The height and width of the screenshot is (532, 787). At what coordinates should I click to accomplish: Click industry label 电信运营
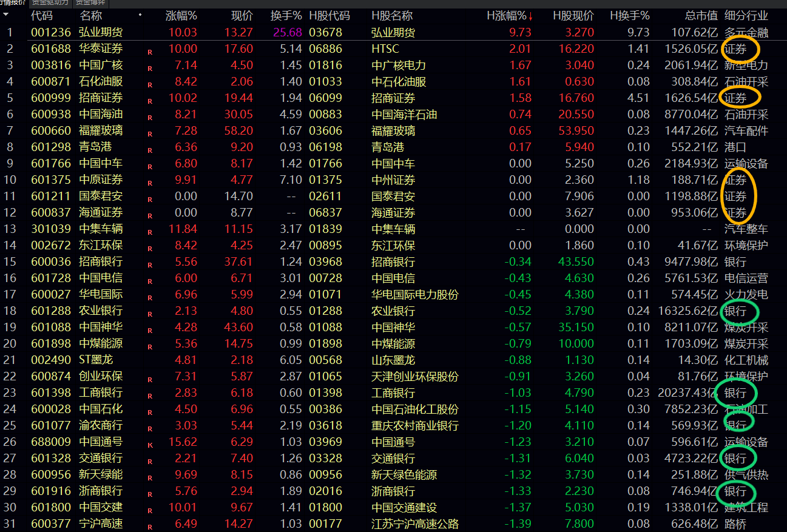[x=746, y=278]
